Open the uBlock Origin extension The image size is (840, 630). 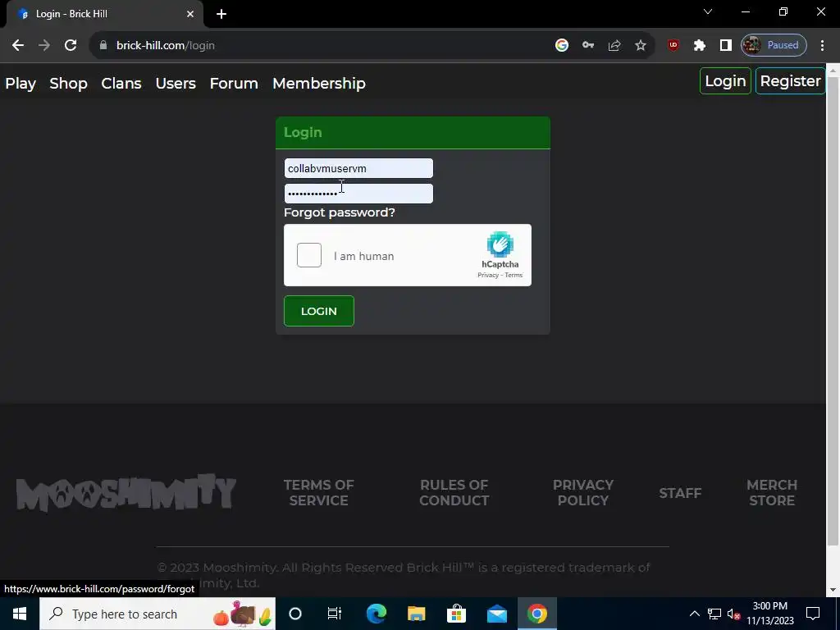tap(673, 46)
